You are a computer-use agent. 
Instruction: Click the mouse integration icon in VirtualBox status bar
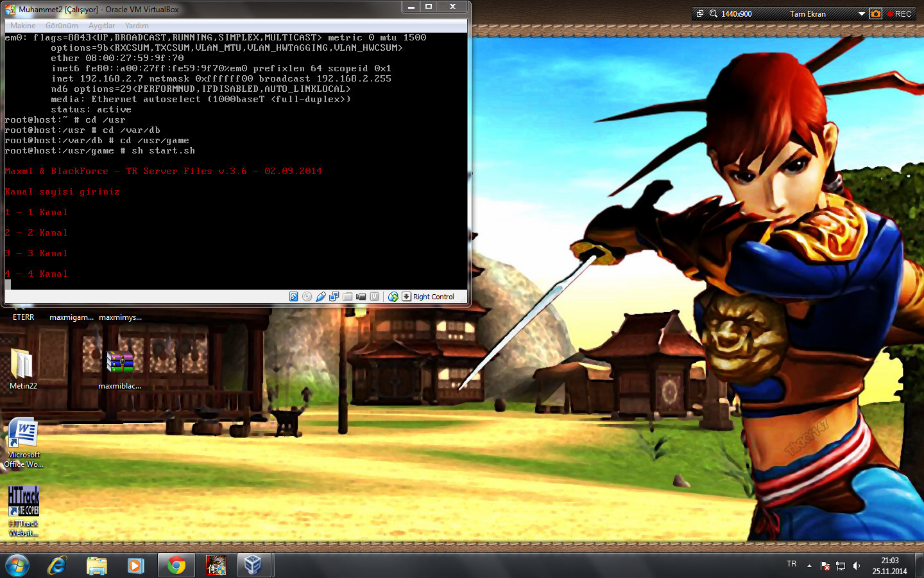point(393,297)
